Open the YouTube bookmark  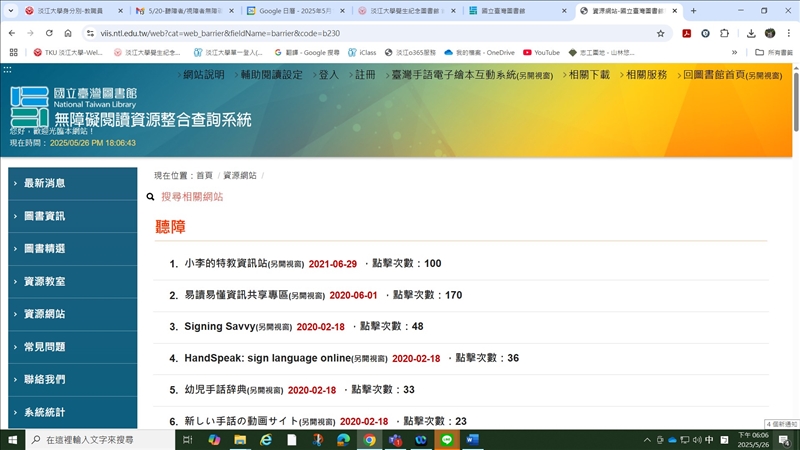540,52
